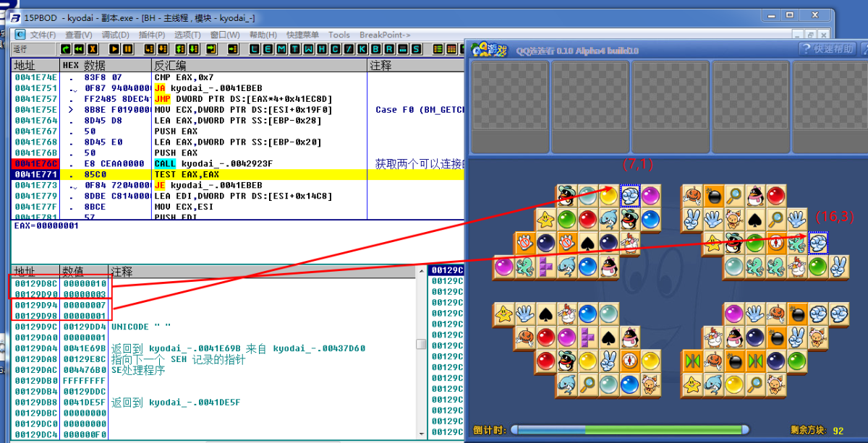Click the rewind double-arrow toolbar icon
This screenshot has height=443, width=868.
point(79,49)
